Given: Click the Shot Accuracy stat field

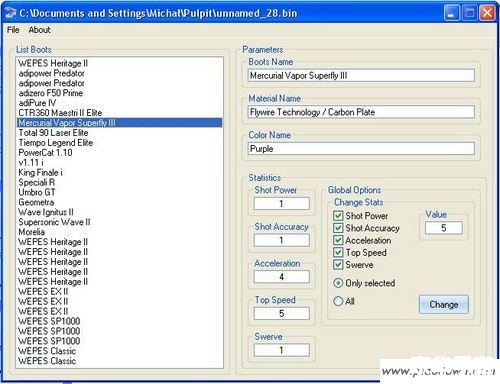Looking at the screenshot, I should click(x=282, y=240).
